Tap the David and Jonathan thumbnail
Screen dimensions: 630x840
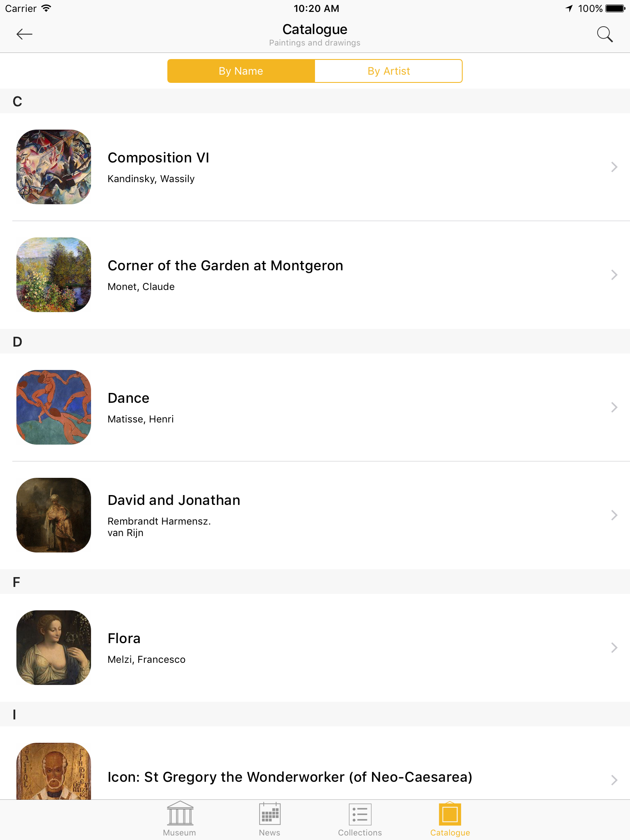pos(54,515)
